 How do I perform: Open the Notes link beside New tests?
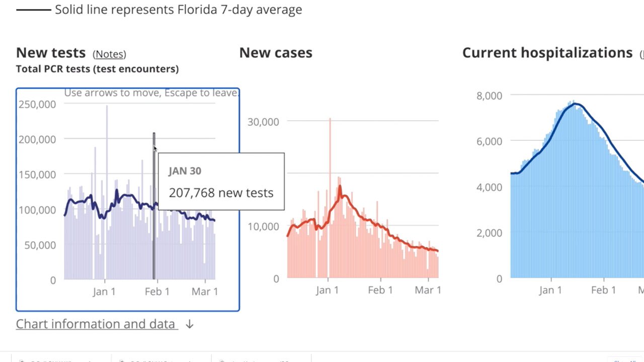[109, 54]
